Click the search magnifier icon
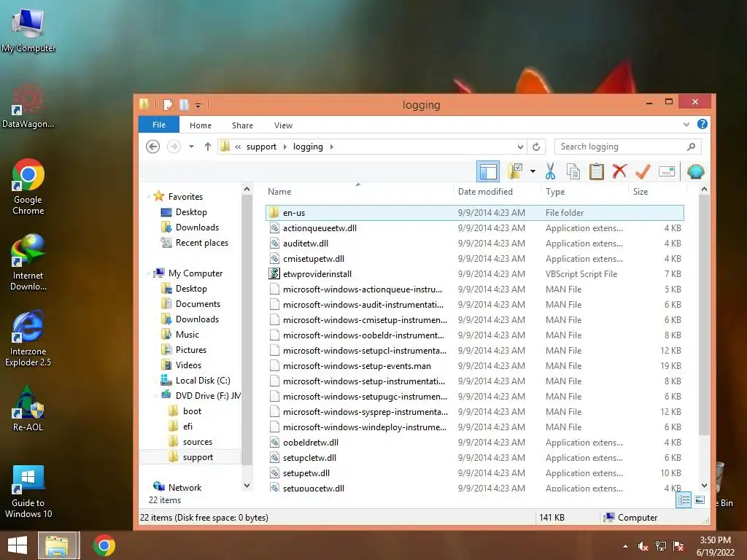The width and height of the screenshot is (747, 560). click(692, 147)
